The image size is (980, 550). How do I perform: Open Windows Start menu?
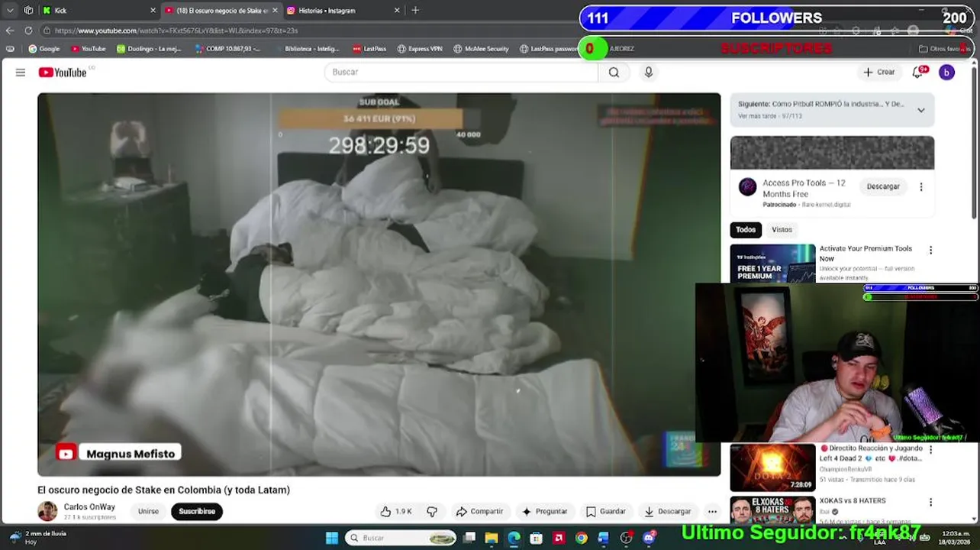(332, 538)
